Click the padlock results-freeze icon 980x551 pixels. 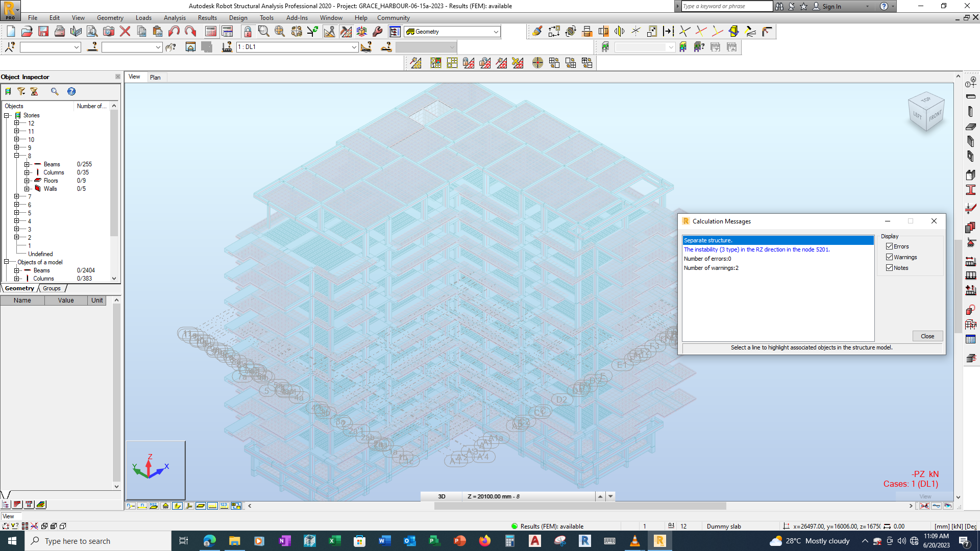click(x=248, y=32)
